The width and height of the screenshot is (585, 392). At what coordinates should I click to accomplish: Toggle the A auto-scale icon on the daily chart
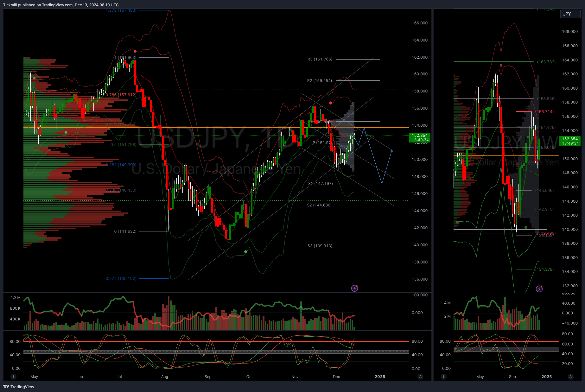420,376
